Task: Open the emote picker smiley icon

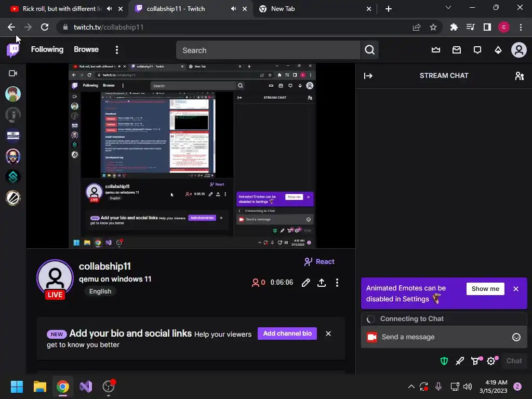Action: pos(516,337)
